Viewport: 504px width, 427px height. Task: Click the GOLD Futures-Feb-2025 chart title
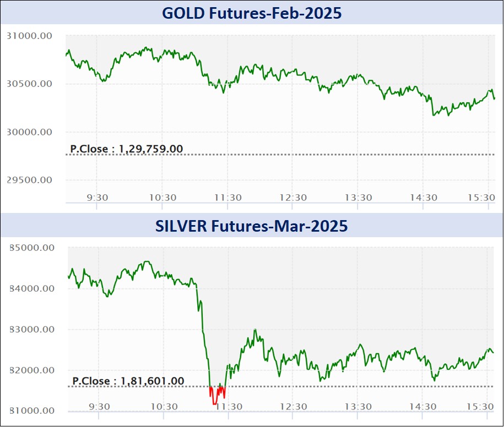251,13
